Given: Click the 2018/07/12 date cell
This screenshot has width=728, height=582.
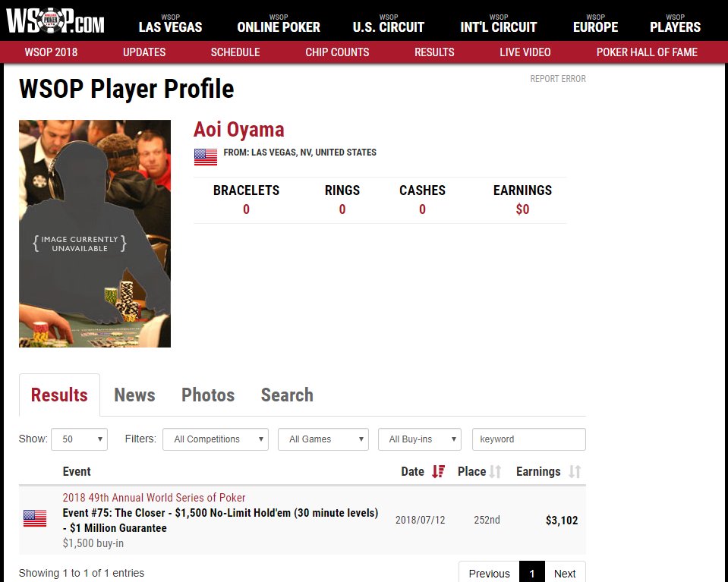Looking at the screenshot, I should [x=421, y=520].
